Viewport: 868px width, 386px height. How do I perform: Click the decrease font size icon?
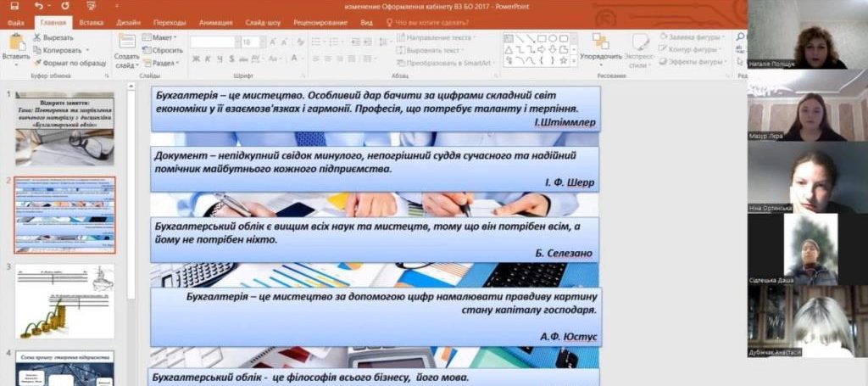[285, 42]
